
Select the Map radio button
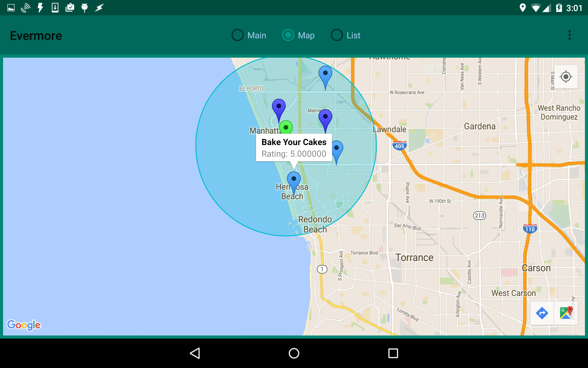(x=288, y=35)
